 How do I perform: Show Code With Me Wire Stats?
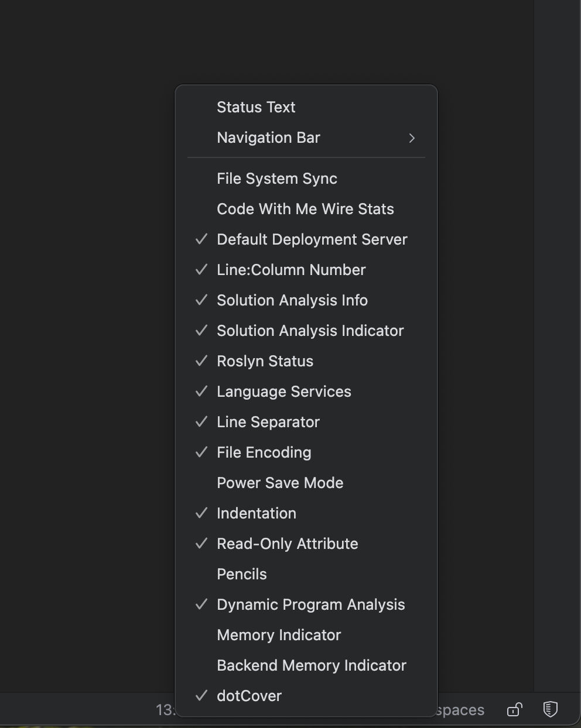coord(305,210)
